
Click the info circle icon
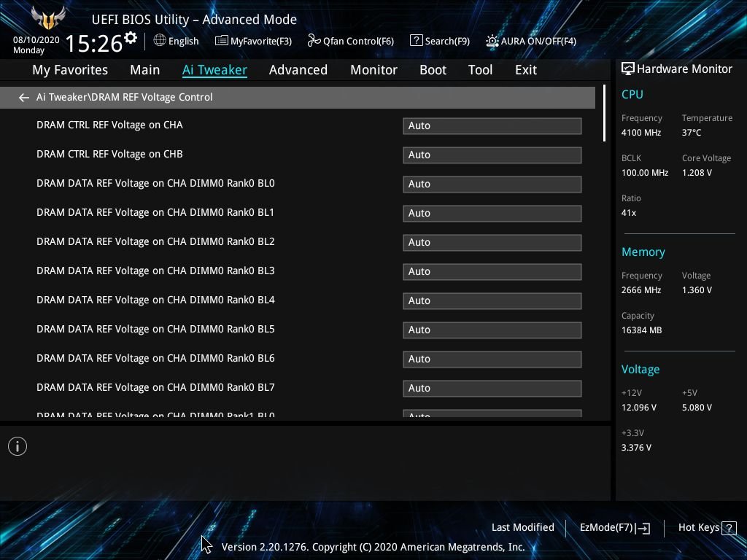[18, 446]
